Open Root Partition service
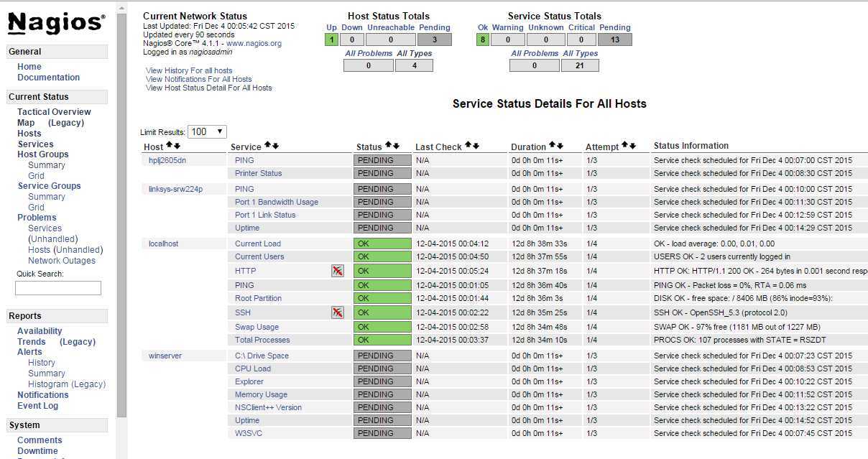The width and height of the screenshot is (868, 459). point(258,298)
